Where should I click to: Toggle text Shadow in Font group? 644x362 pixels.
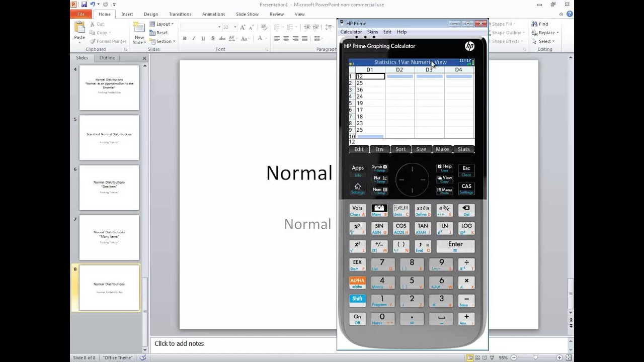click(212, 39)
